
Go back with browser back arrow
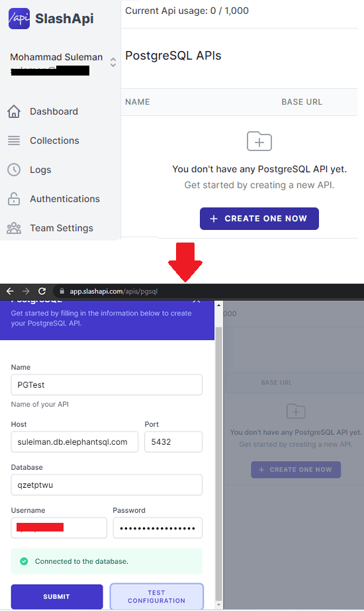10,291
